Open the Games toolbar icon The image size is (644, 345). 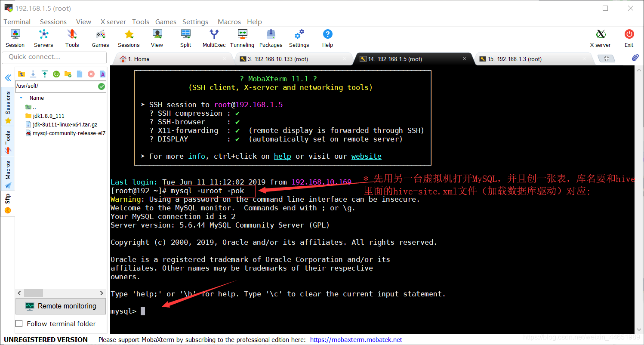(100, 38)
